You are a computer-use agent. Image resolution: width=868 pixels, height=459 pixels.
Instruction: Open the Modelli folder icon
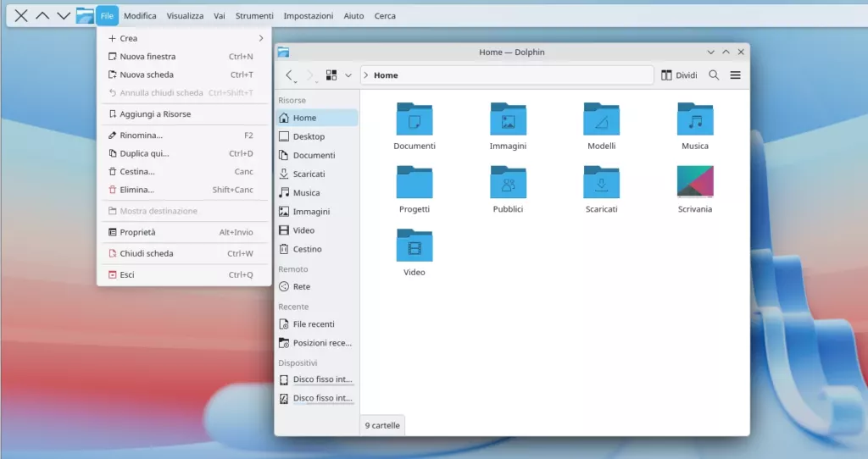point(601,119)
